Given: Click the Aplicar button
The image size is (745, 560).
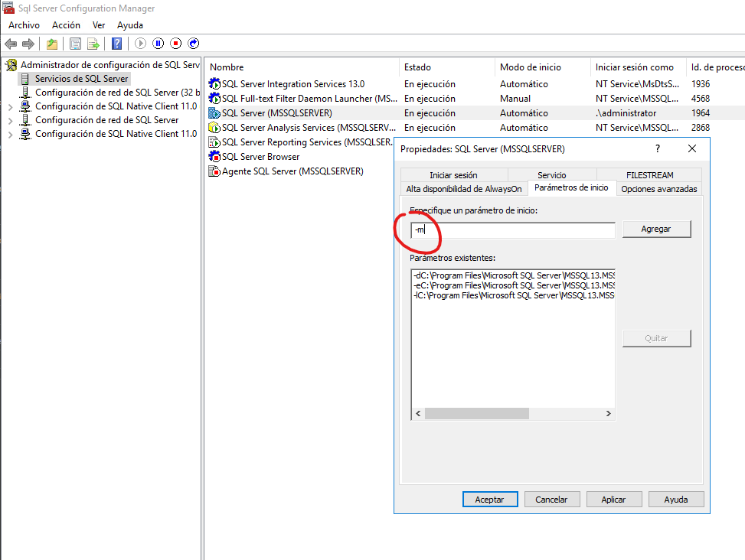Looking at the screenshot, I should pyautogui.click(x=614, y=500).
